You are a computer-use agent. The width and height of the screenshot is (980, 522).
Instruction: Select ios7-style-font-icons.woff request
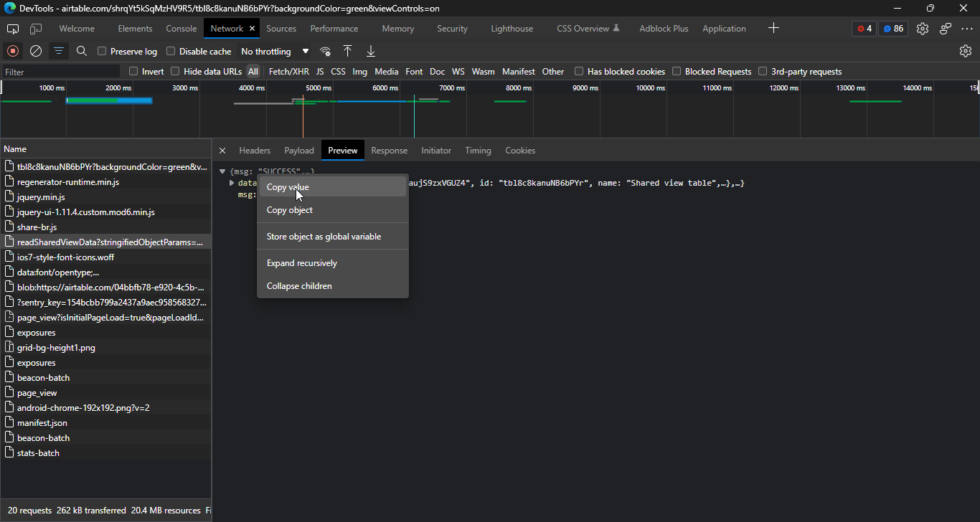point(105,257)
